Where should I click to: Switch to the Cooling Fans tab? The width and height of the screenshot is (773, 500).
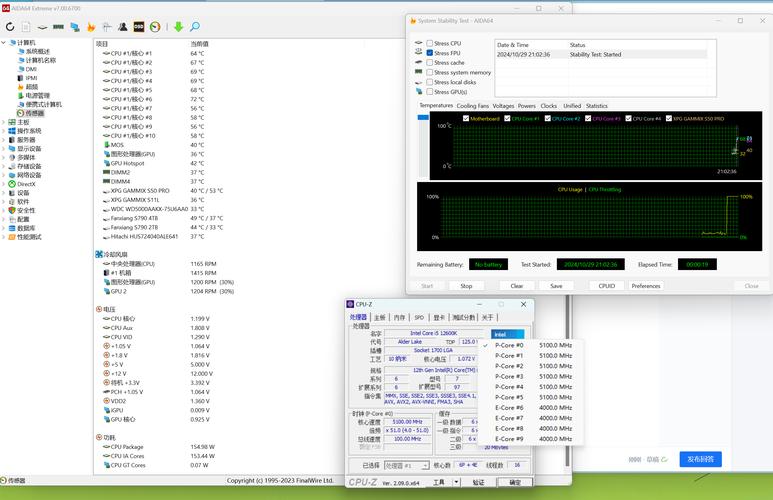coord(473,105)
